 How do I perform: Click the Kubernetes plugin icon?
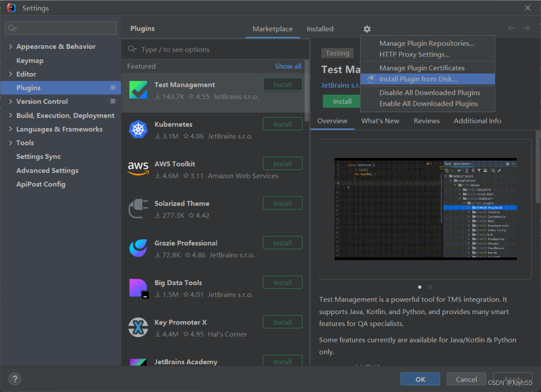coord(138,129)
